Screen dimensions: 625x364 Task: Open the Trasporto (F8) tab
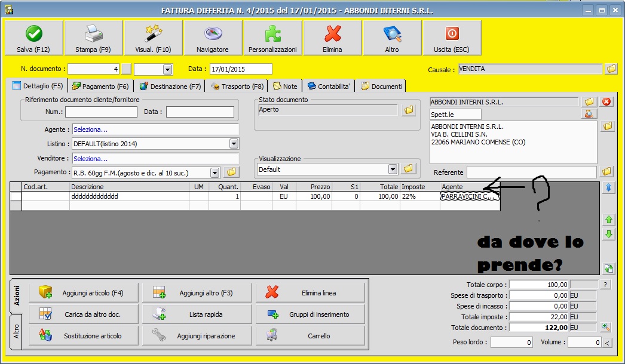pos(237,87)
